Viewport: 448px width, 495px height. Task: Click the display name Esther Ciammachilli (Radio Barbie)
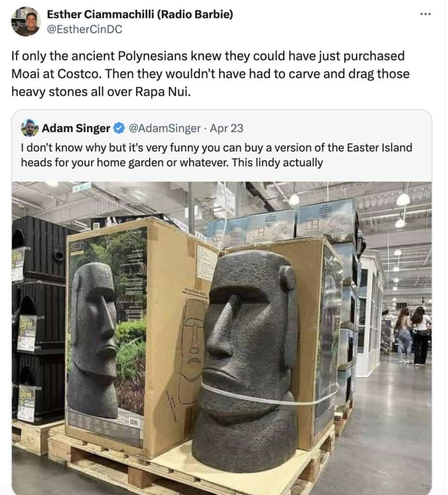coord(140,14)
